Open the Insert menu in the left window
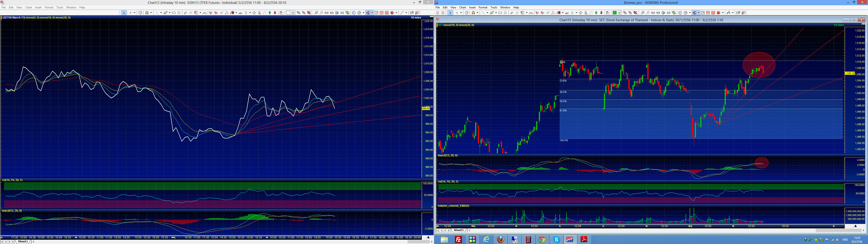Image resolution: width=868 pixels, height=244 pixels. click(x=38, y=7)
